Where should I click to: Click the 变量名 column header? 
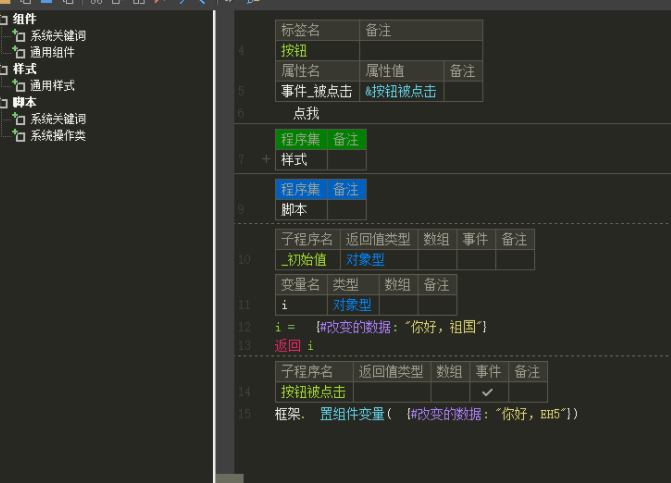point(301,284)
